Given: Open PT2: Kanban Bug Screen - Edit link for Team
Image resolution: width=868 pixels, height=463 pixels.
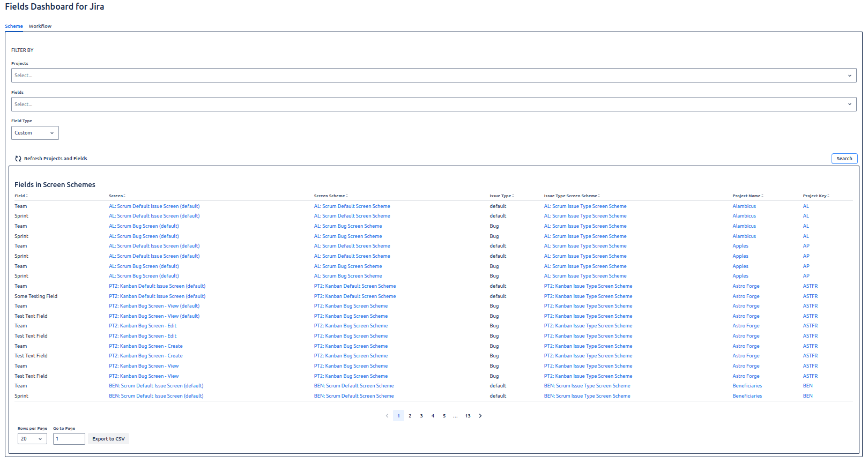Looking at the screenshot, I should 143,326.
